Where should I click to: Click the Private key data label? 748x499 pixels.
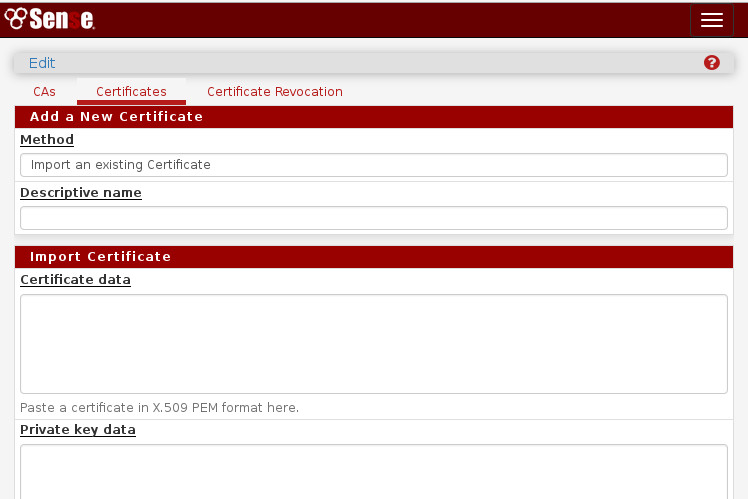pyautogui.click(x=78, y=430)
